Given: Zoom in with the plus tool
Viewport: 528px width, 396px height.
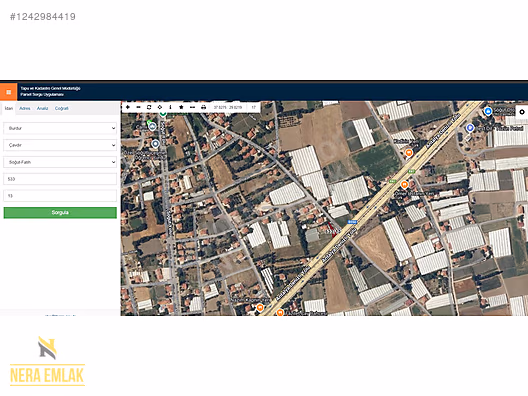Looking at the screenshot, I should coord(128,107).
